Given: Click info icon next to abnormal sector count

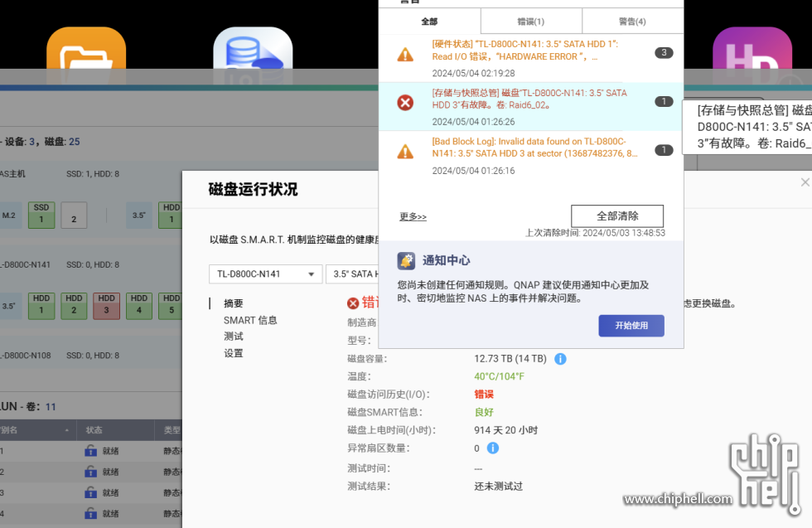Looking at the screenshot, I should [x=493, y=448].
